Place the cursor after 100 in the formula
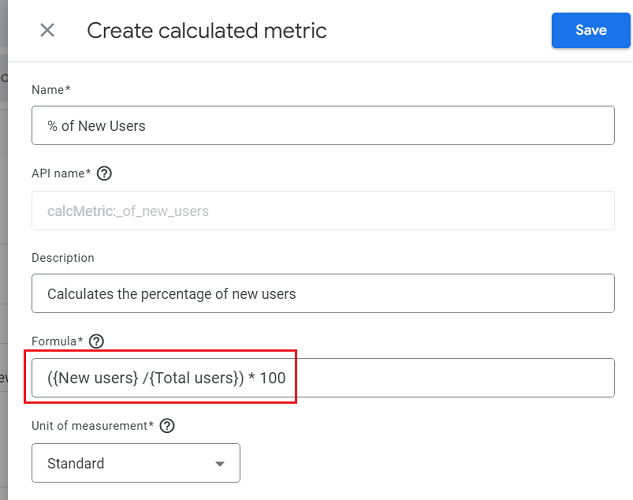The width and height of the screenshot is (633, 500). pyautogui.click(x=287, y=378)
